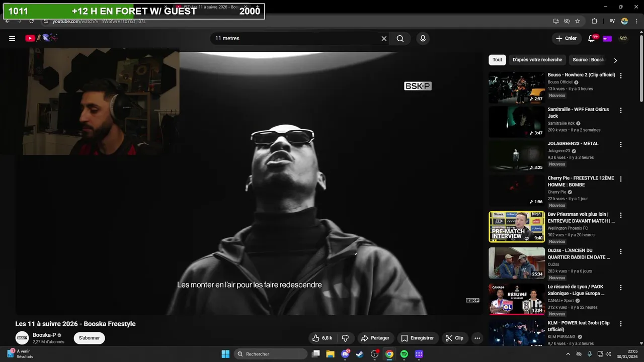The height and width of the screenshot is (362, 644).
Task: Open Ou2ss 25:34 video thumbnail
Action: point(517,263)
